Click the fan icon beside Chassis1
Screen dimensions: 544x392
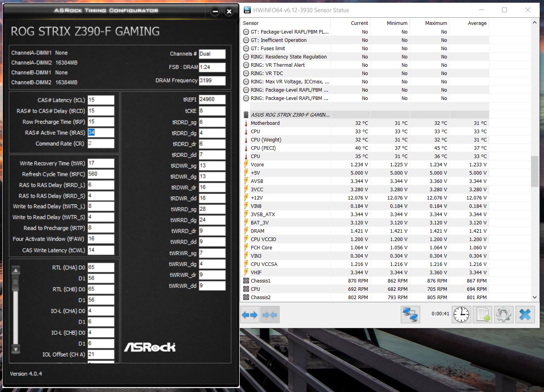coord(246,281)
